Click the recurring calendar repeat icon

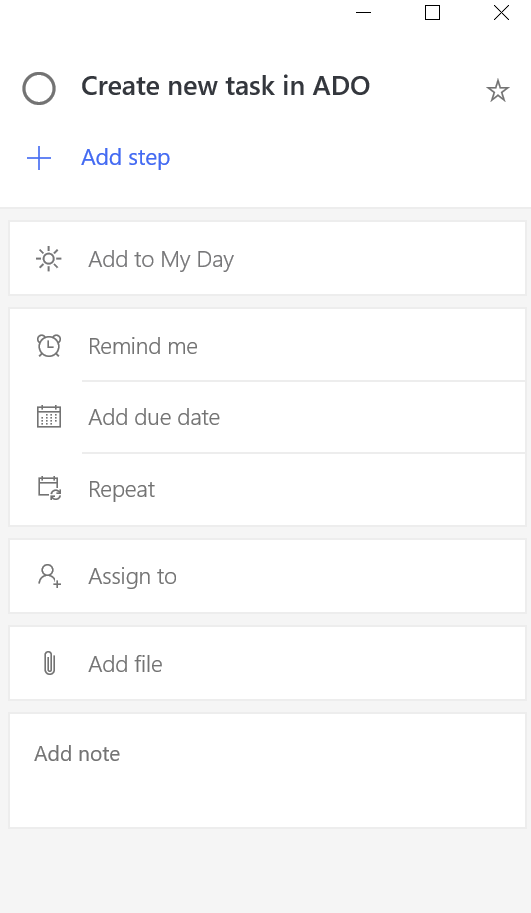(49, 488)
